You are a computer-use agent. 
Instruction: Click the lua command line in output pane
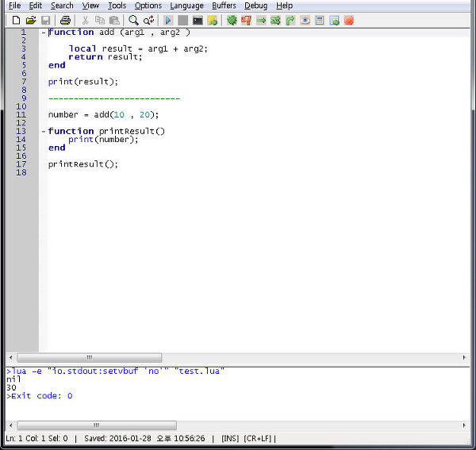[115, 371]
